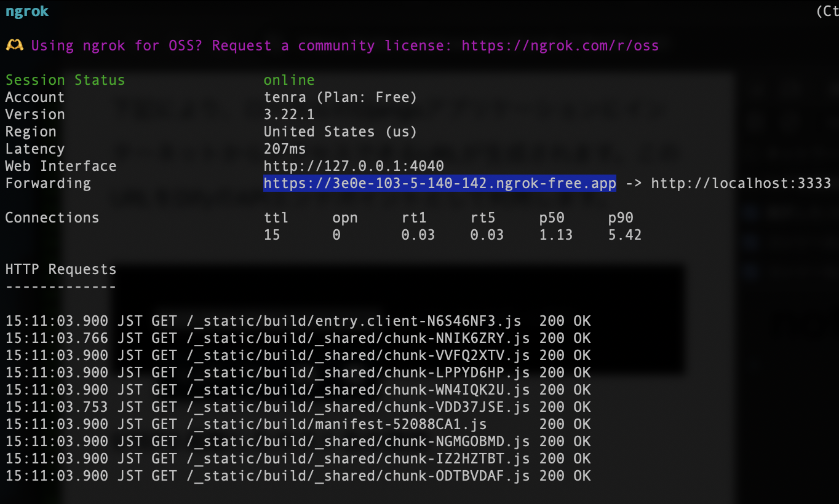The height and width of the screenshot is (504, 839).
Task: Click the opn value 0
Action: 336,235
